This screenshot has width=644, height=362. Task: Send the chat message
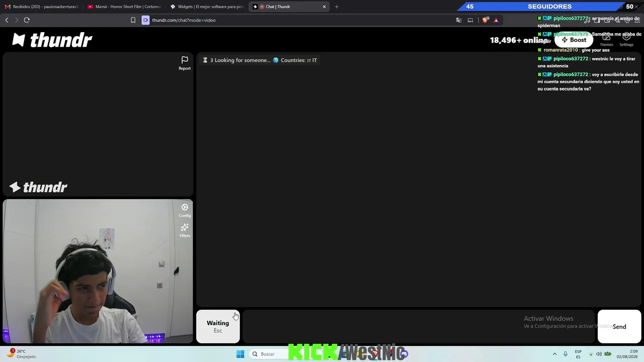(x=619, y=327)
